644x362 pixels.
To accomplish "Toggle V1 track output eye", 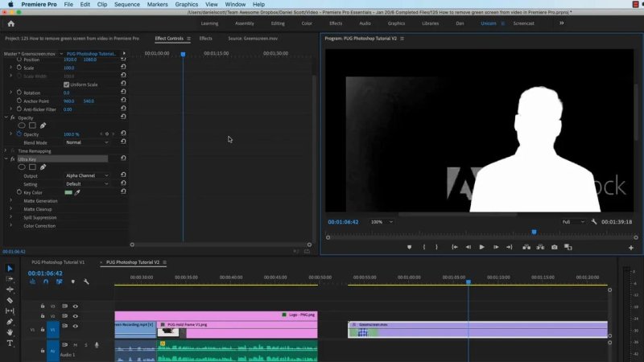I will [x=75, y=327].
